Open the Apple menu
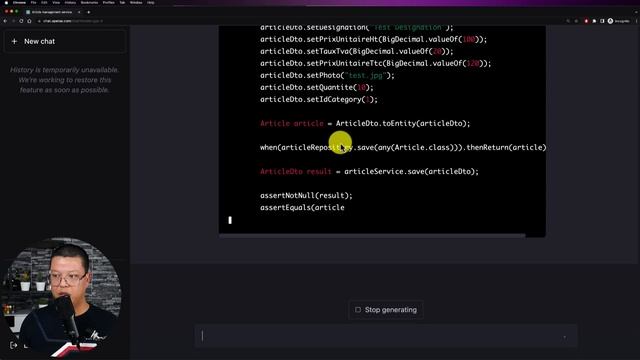The width and height of the screenshot is (640, 360). click(6, 2)
